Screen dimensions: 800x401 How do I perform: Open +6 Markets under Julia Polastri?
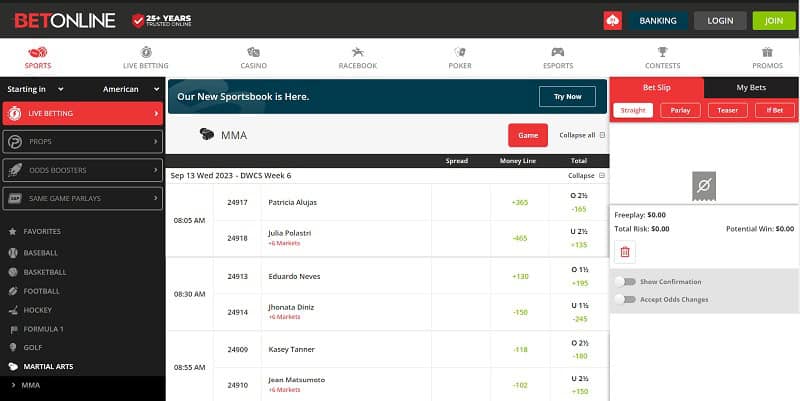coord(284,243)
